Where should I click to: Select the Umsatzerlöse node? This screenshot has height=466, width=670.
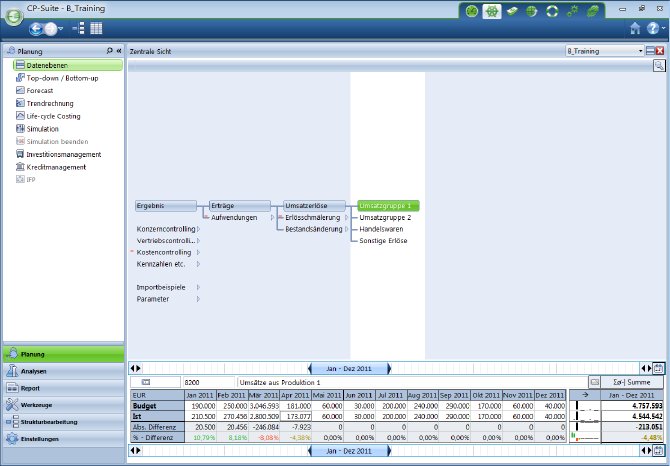(314, 206)
